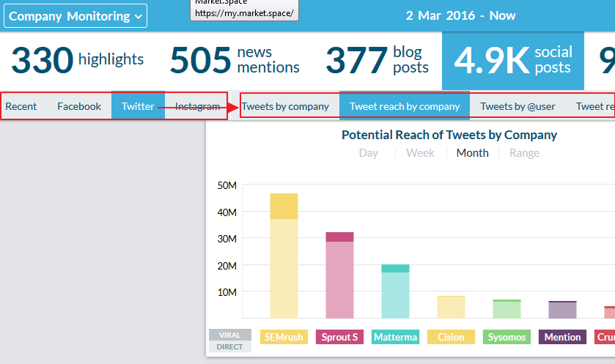The image size is (615, 364).
Task: Toggle the VIRAL series filter
Action: click(230, 335)
